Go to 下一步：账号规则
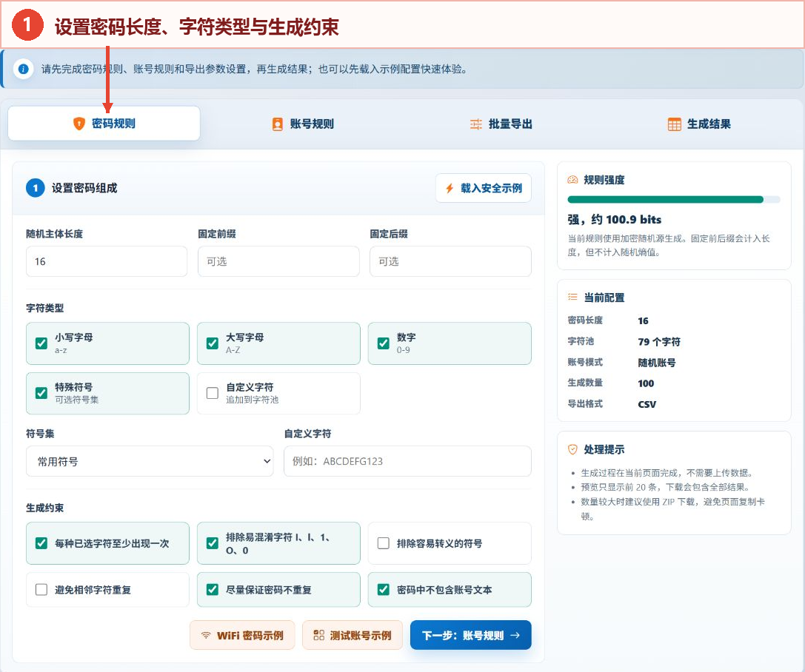Screen dimensions: 805x672 click(x=471, y=636)
